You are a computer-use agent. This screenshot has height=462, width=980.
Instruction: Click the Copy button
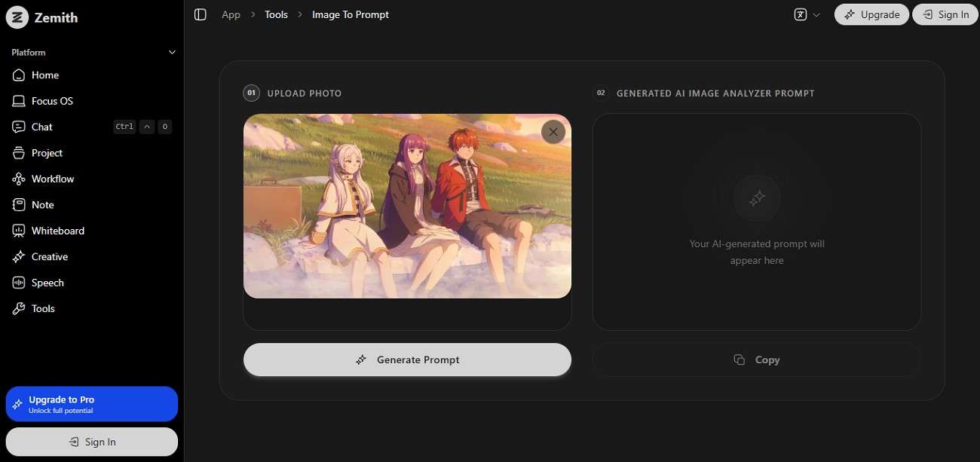coord(757,360)
